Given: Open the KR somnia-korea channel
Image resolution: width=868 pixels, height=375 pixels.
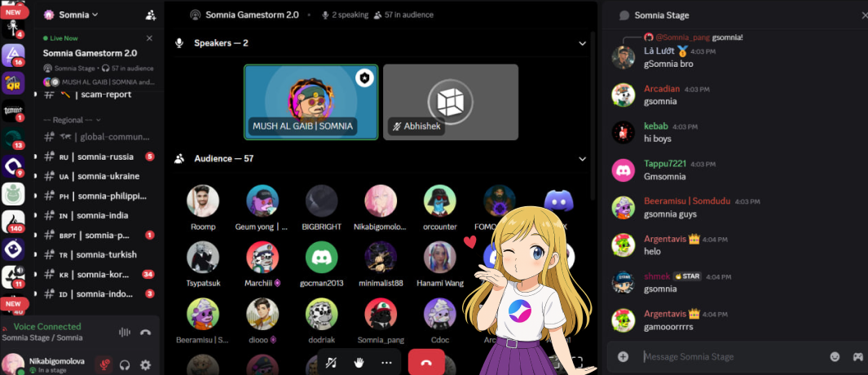Looking at the screenshot, I should (98, 274).
